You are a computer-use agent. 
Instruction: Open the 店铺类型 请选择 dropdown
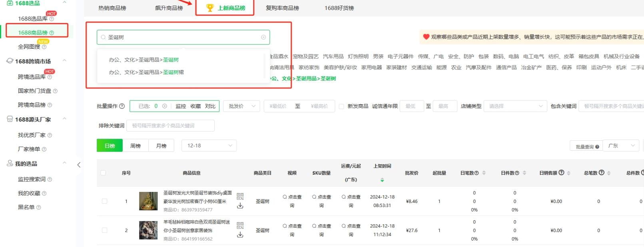(x=515, y=106)
